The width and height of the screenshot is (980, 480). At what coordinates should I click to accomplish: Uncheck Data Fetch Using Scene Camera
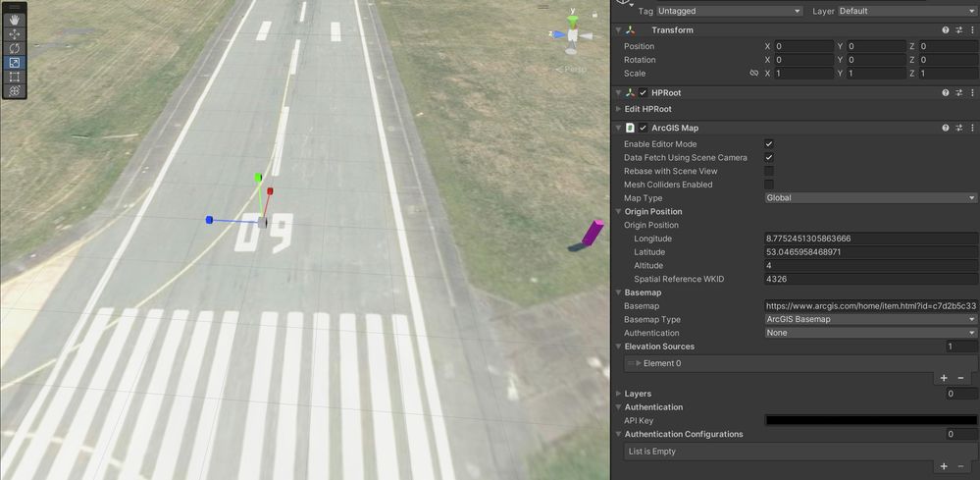point(769,157)
